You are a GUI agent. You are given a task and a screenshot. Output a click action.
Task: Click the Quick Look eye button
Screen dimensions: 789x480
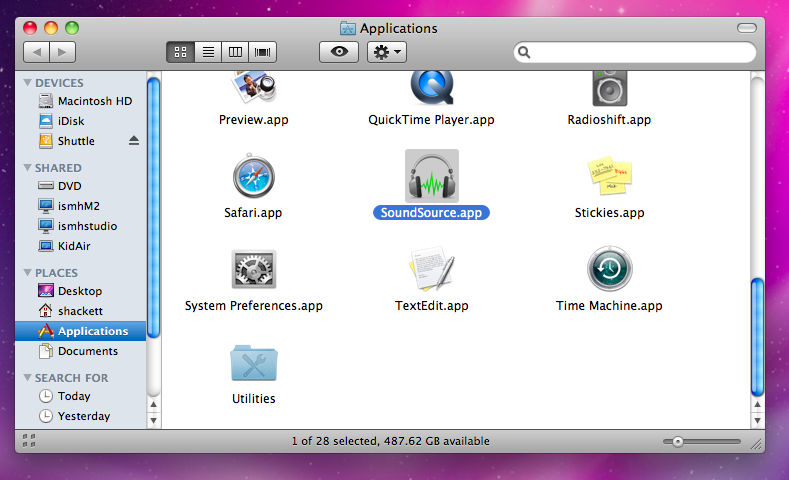pos(339,52)
